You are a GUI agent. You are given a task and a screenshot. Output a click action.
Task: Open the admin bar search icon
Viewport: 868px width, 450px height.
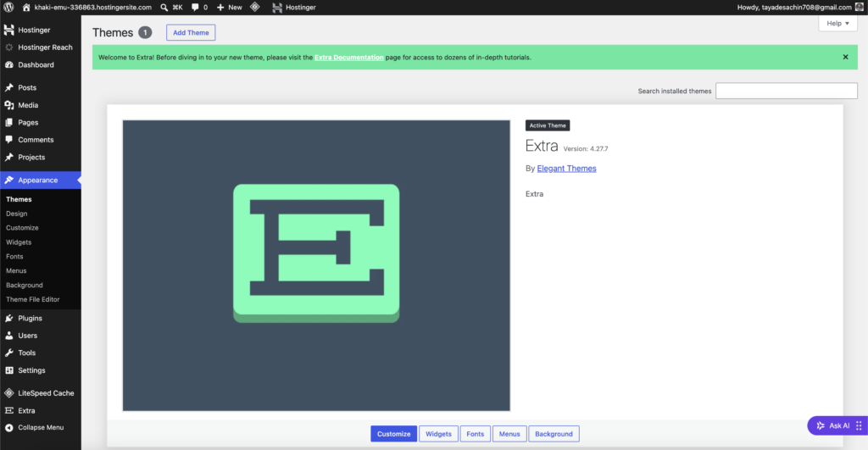164,7
